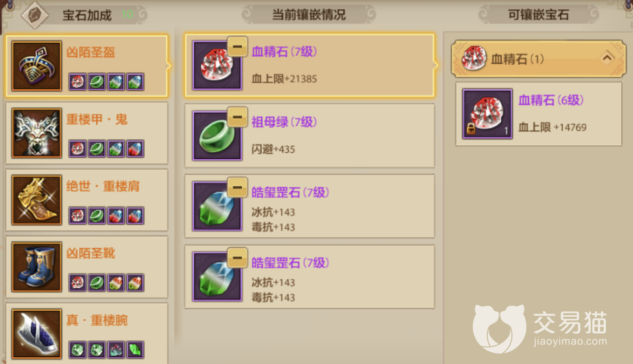This screenshot has height=364, width=633.
Task: Choose the 血精石 6级 gem to embed
Action: pyautogui.click(x=539, y=114)
